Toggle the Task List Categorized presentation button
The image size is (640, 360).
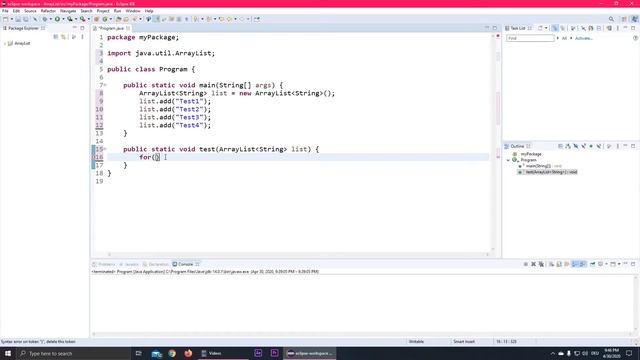[555, 28]
